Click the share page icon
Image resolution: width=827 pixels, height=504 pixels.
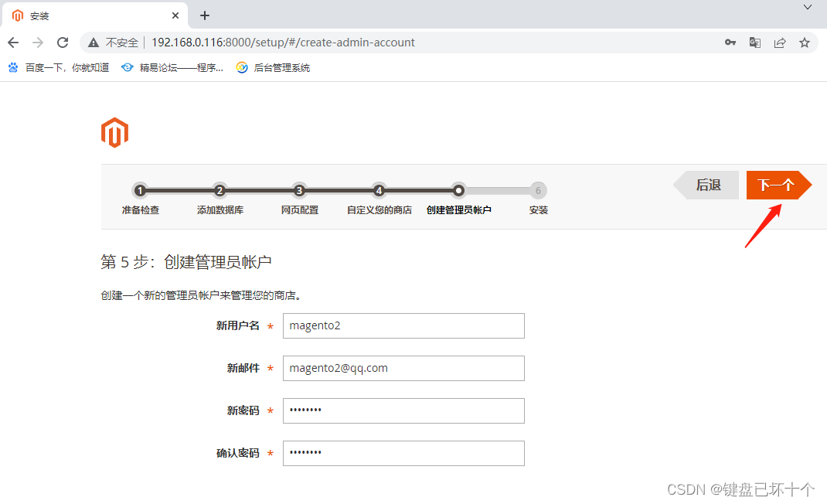pos(781,43)
